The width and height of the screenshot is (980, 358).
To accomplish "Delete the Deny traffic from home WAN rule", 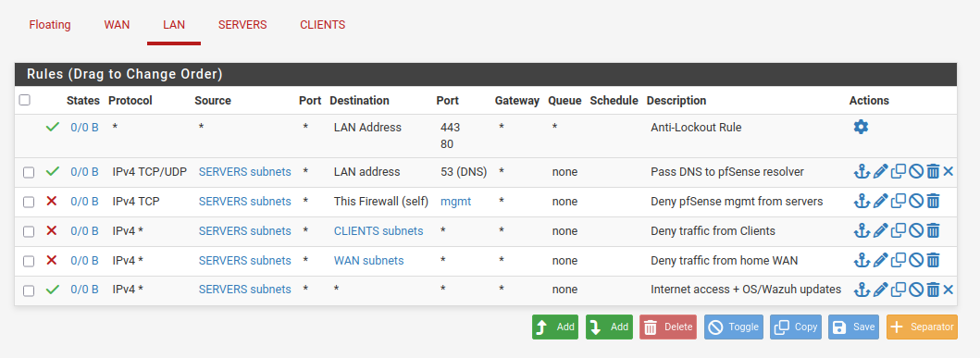I will pyautogui.click(x=933, y=261).
